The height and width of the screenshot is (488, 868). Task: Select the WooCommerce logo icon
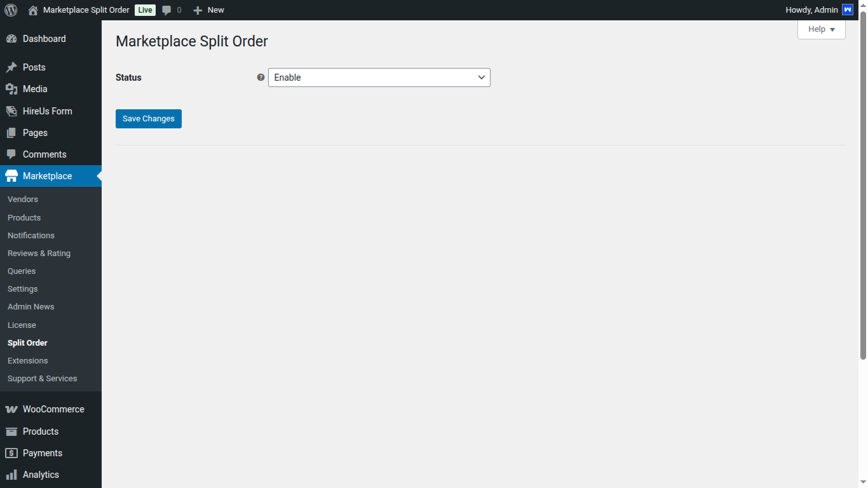13,409
